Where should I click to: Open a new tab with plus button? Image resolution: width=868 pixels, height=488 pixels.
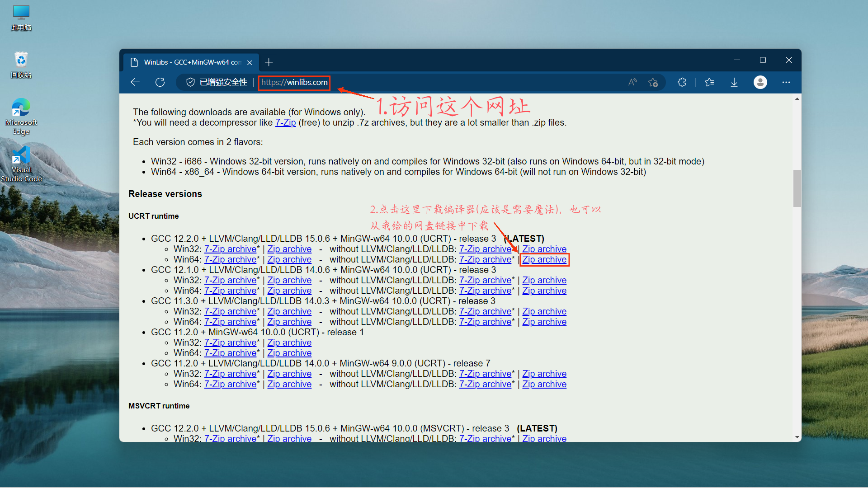pyautogui.click(x=269, y=62)
